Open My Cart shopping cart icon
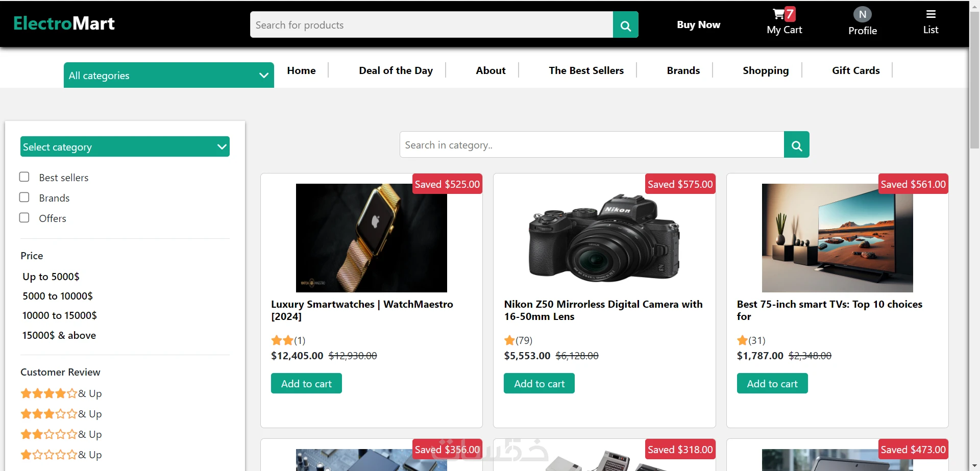Image resolution: width=980 pixels, height=471 pixels. tap(779, 14)
